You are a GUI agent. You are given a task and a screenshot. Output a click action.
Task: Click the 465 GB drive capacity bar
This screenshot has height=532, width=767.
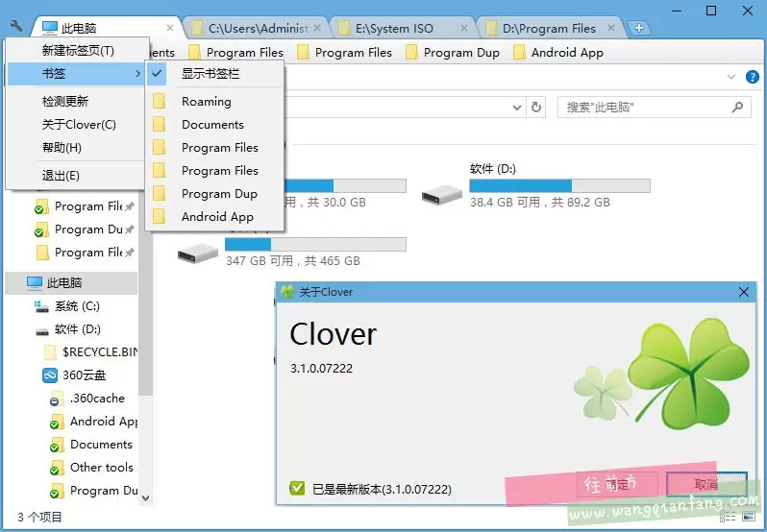[x=315, y=244]
